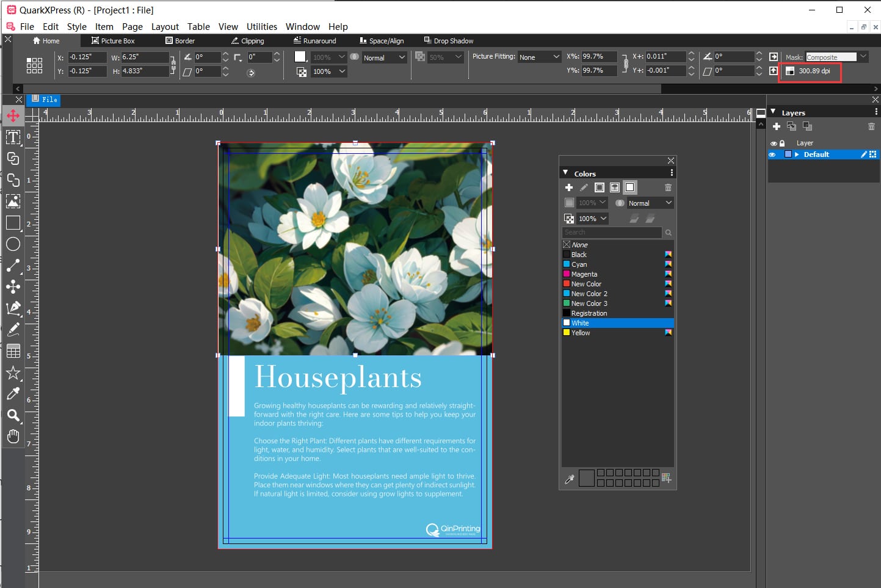The height and width of the screenshot is (588, 881).
Task: Choose the Picture Content tool
Action: click(x=13, y=201)
